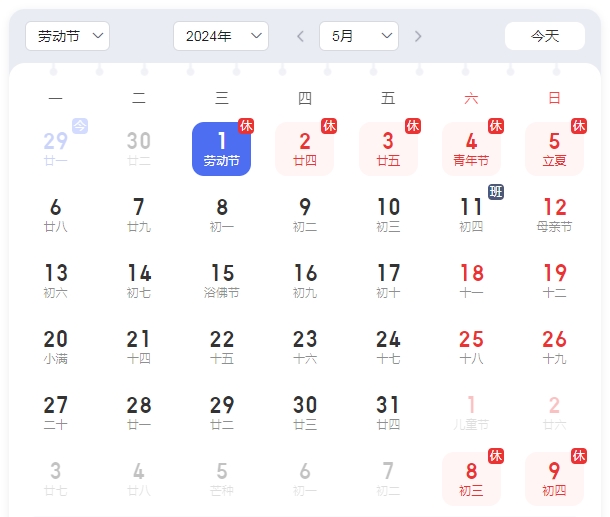Select April 29 marked as today
This screenshot has width=610, height=517.
tap(56, 149)
